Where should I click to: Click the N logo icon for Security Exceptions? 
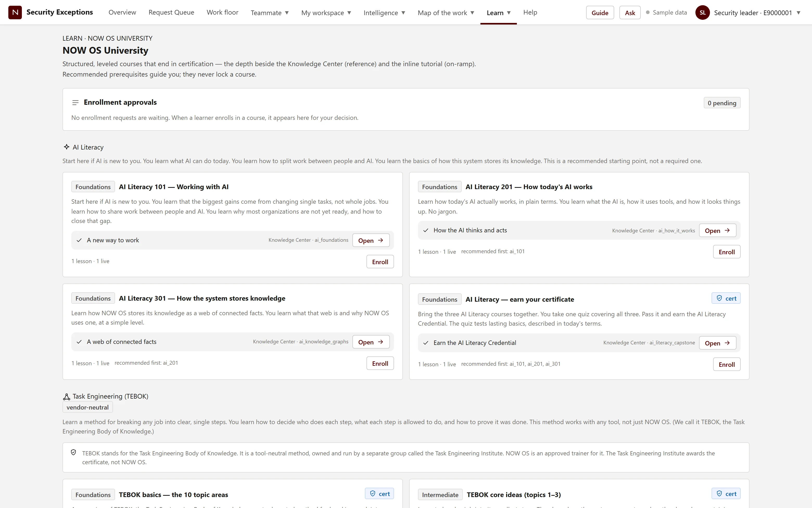point(15,13)
